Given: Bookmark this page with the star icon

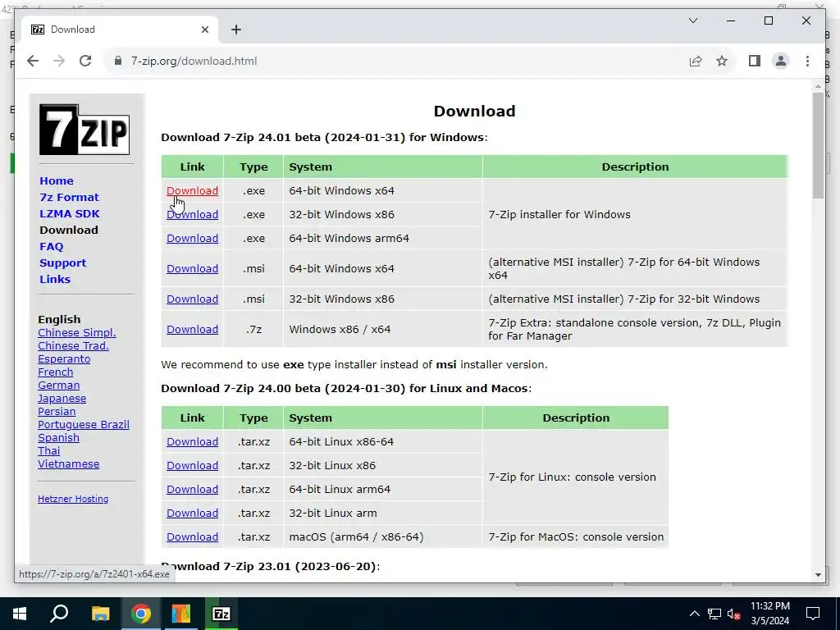Looking at the screenshot, I should click(722, 61).
